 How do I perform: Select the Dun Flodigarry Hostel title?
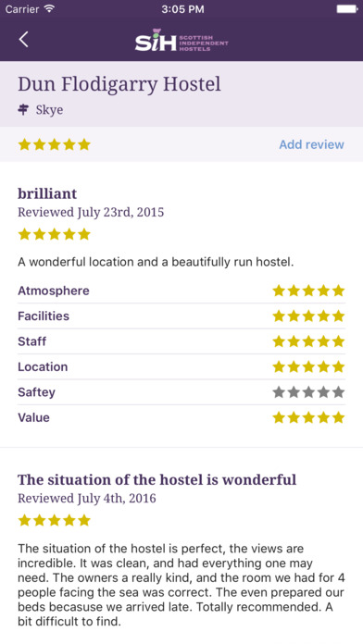tap(119, 84)
